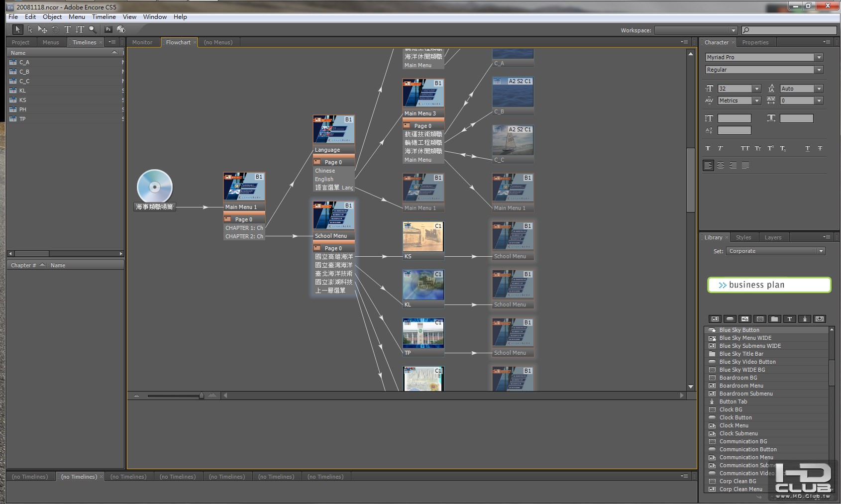
Task: Open leading Auto dropdown
Action: pos(819,89)
